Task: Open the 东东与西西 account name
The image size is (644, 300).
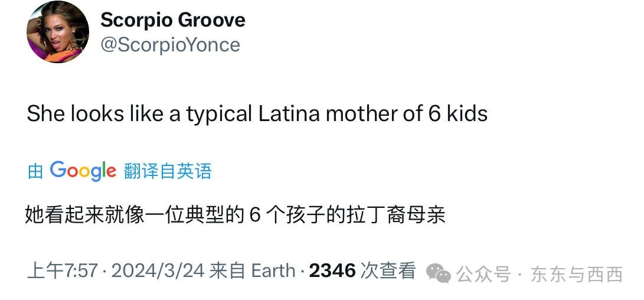Action: click(577, 274)
